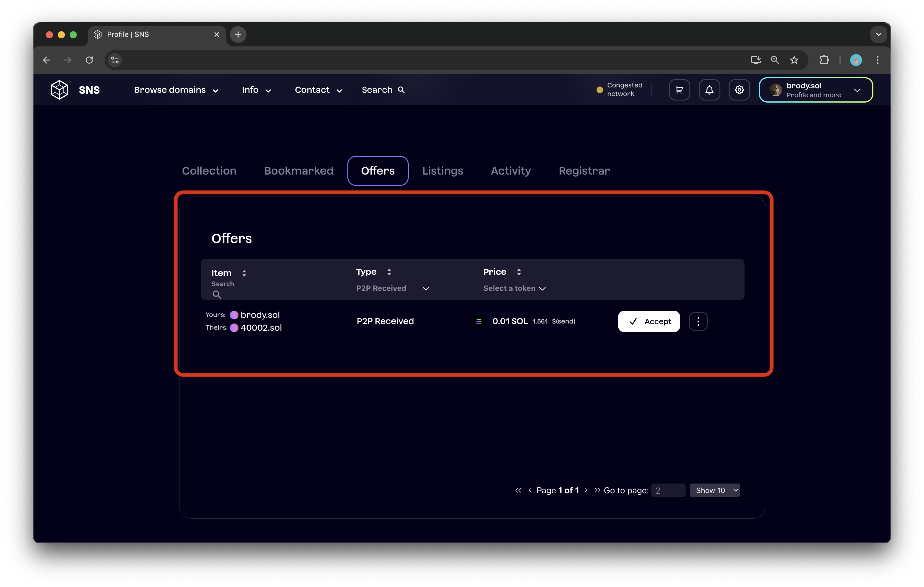Open the Browse domains menu
This screenshot has height=587, width=924.
click(176, 90)
